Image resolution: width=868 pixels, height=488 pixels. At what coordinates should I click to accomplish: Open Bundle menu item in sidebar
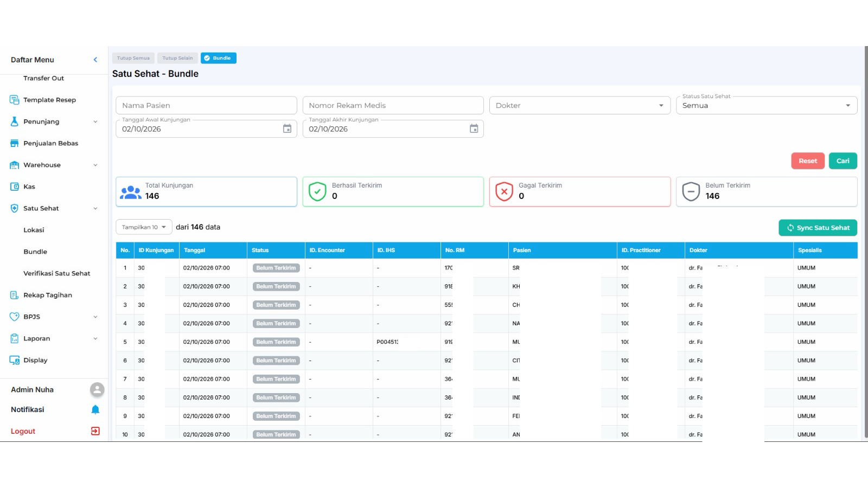point(35,252)
